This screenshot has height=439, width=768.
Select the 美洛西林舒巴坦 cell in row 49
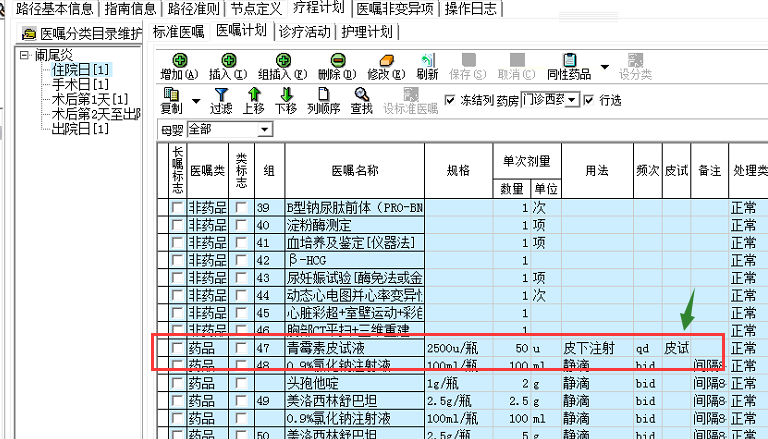coord(355,401)
